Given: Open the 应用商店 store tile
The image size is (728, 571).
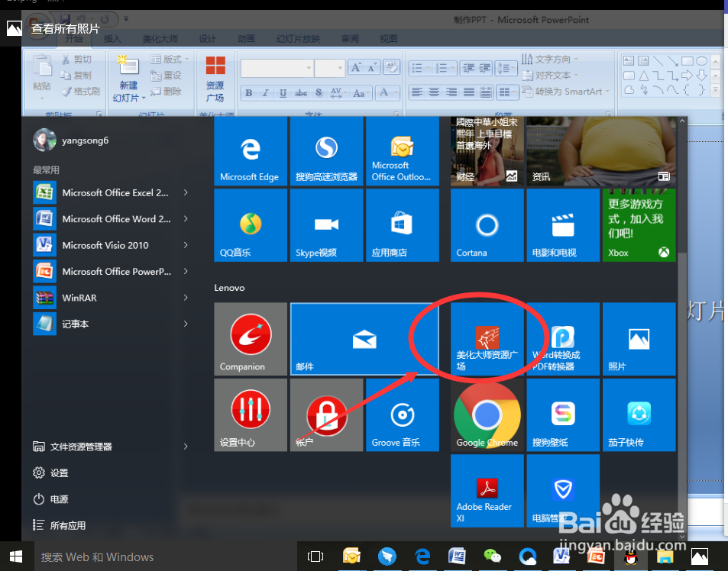Looking at the screenshot, I should (x=402, y=225).
